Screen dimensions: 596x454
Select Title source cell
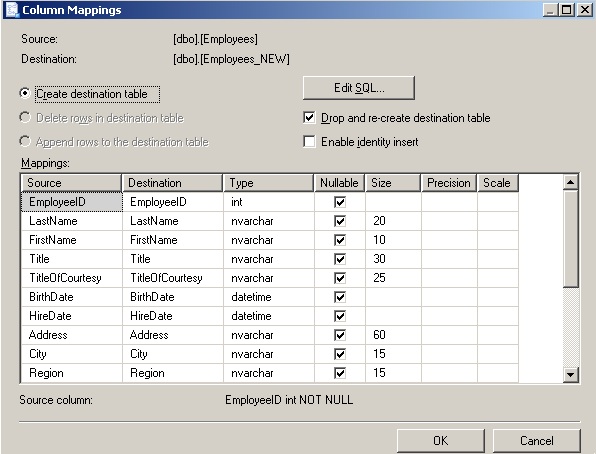click(72, 259)
